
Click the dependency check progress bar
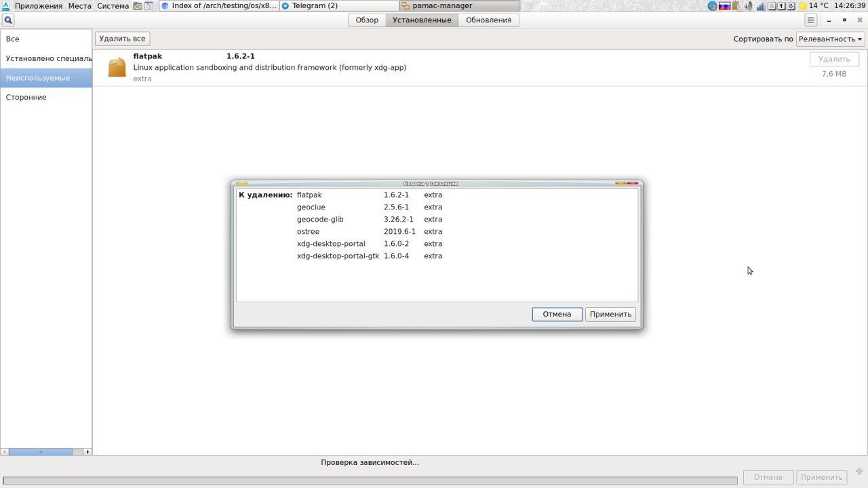pyautogui.click(x=370, y=481)
